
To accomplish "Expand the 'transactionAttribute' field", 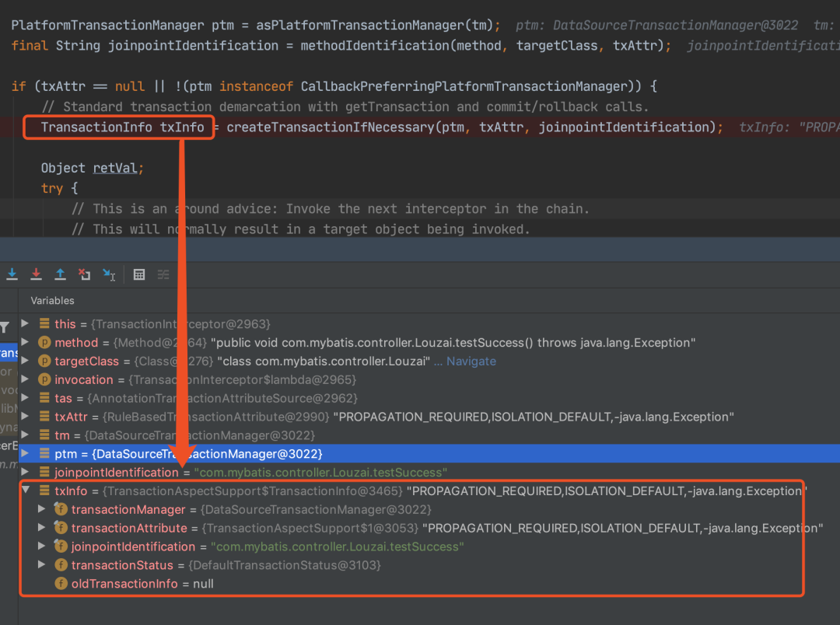I will tap(42, 528).
